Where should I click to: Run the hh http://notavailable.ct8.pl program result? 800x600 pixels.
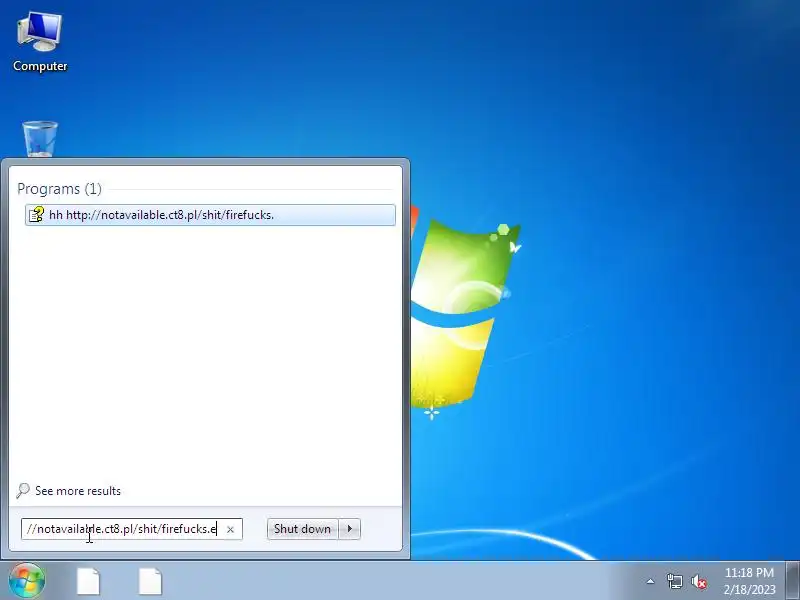pos(210,215)
